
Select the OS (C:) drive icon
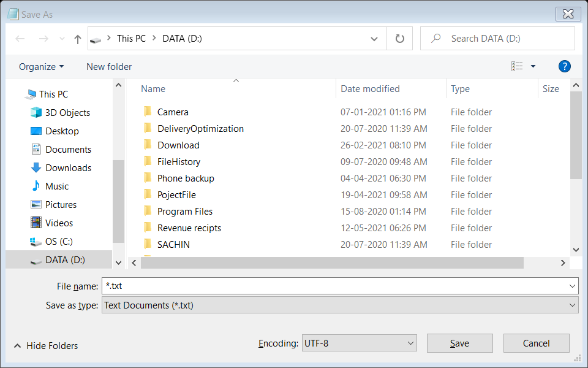(x=36, y=242)
